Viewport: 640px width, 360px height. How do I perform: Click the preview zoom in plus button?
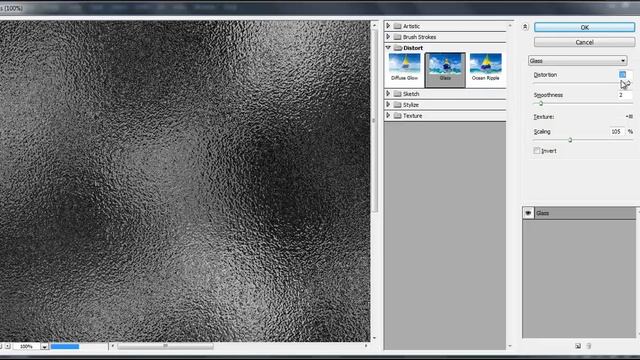click(8, 346)
